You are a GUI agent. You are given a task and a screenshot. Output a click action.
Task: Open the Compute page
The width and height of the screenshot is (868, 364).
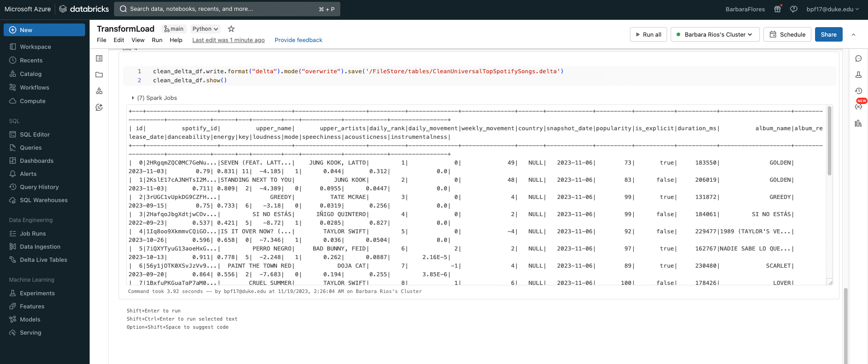tap(33, 101)
